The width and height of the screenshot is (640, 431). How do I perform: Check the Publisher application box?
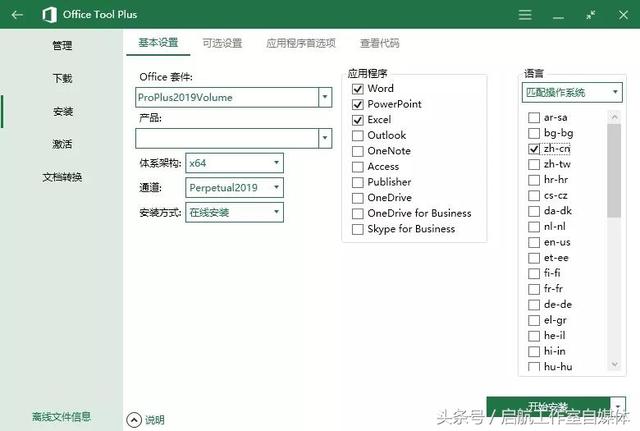(x=358, y=182)
